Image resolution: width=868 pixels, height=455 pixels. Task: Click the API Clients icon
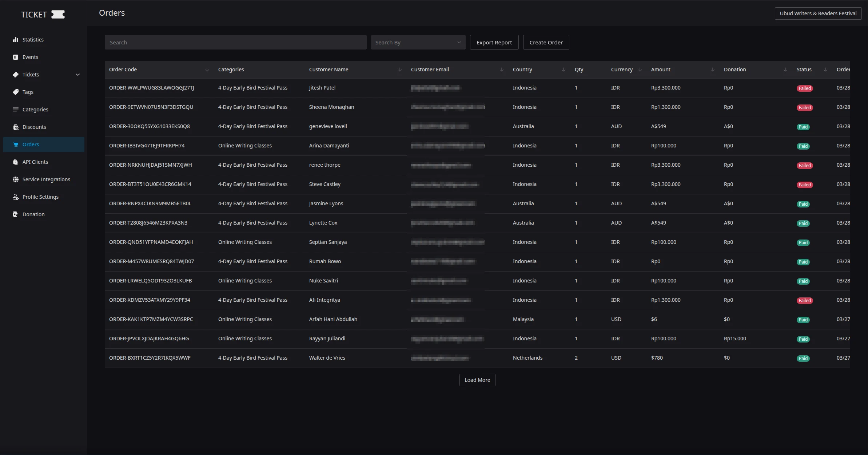point(16,162)
